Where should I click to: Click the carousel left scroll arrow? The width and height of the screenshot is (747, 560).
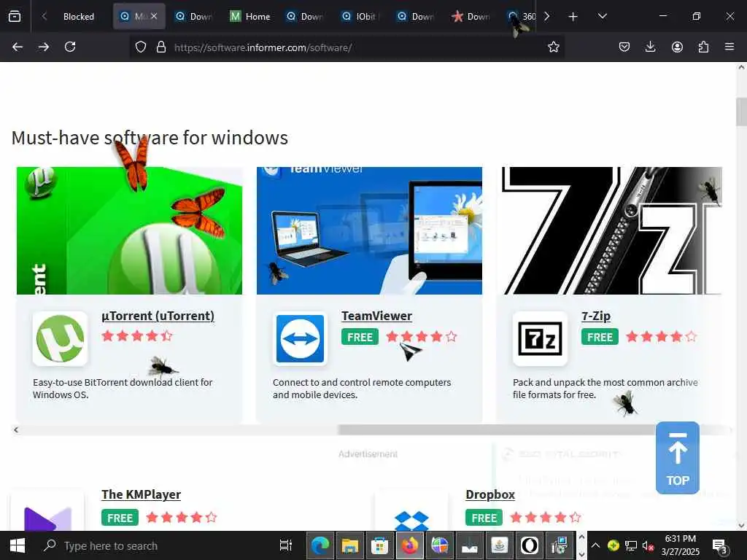(x=16, y=430)
